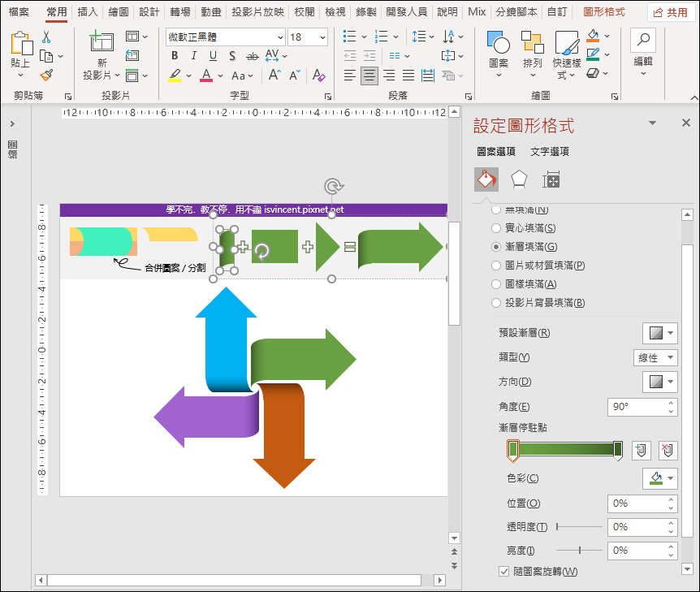Expand the collapsed thumbnail pane arrow

[x=12, y=123]
